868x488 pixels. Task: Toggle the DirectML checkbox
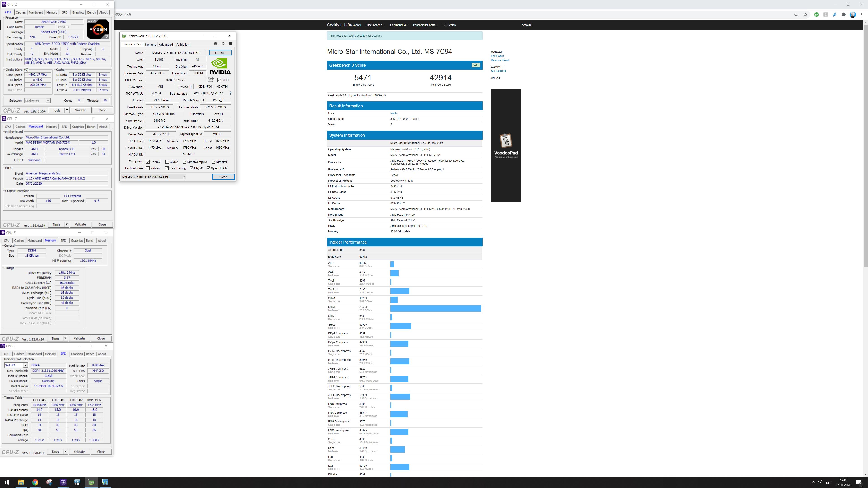coord(213,162)
